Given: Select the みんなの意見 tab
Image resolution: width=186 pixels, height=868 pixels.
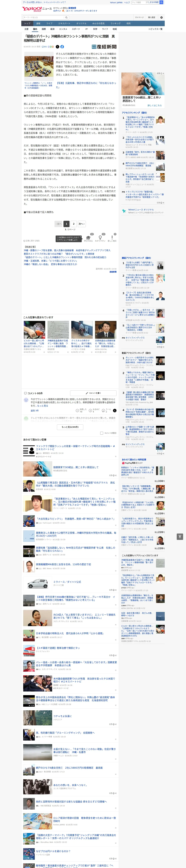Looking at the screenshot, I should 98,24.
